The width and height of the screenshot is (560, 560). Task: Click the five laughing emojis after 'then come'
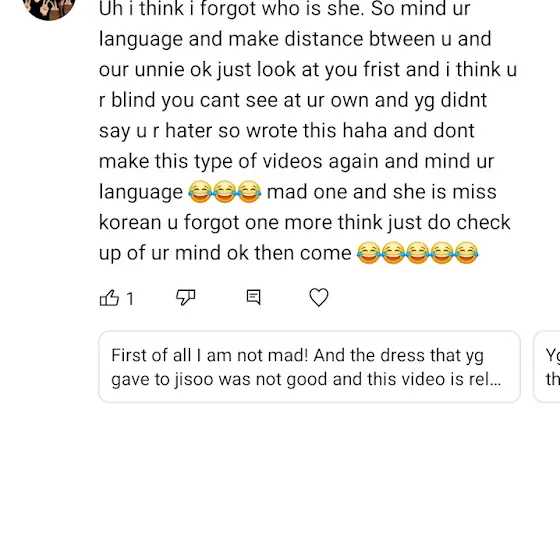pyautogui.click(x=418, y=253)
